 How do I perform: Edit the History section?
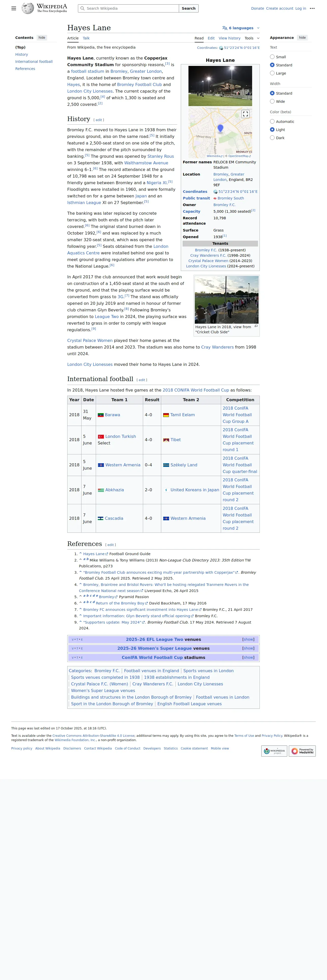coord(99,120)
